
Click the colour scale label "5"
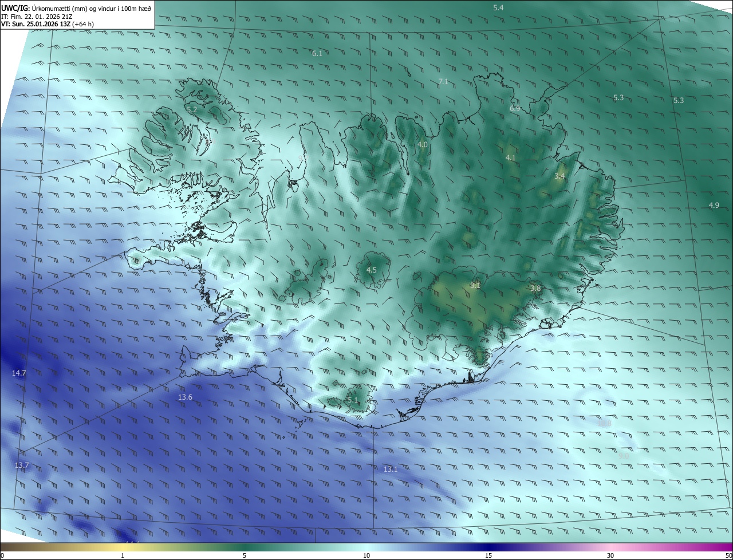click(245, 555)
